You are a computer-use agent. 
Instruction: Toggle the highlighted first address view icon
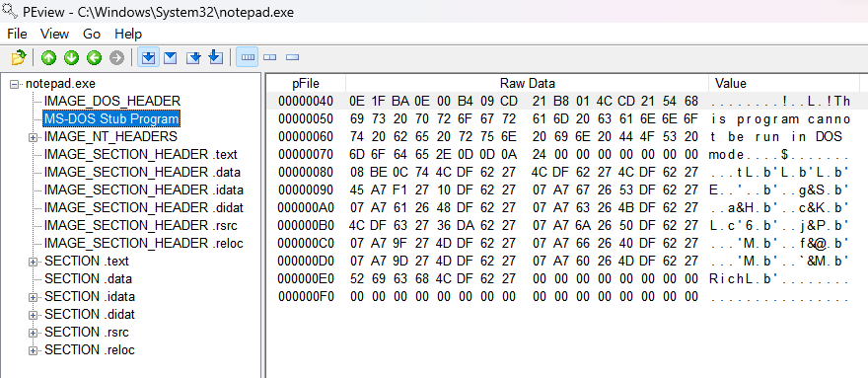[148, 57]
